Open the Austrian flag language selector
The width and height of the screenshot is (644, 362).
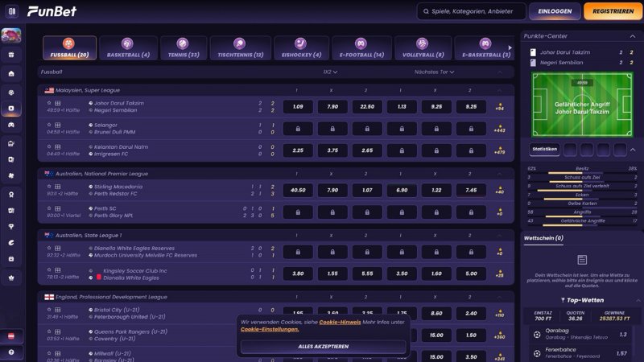point(11,335)
